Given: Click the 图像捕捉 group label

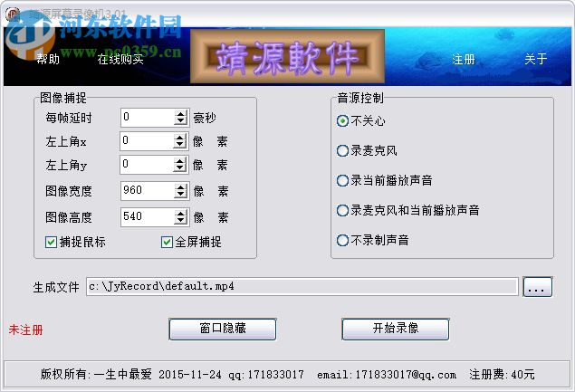Looking at the screenshot, I should [x=63, y=98].
